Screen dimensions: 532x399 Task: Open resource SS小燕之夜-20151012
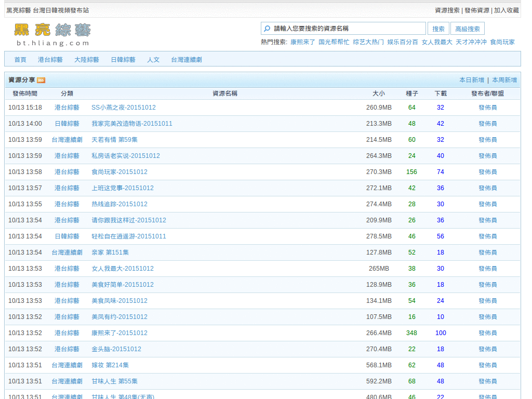point(124,108)
